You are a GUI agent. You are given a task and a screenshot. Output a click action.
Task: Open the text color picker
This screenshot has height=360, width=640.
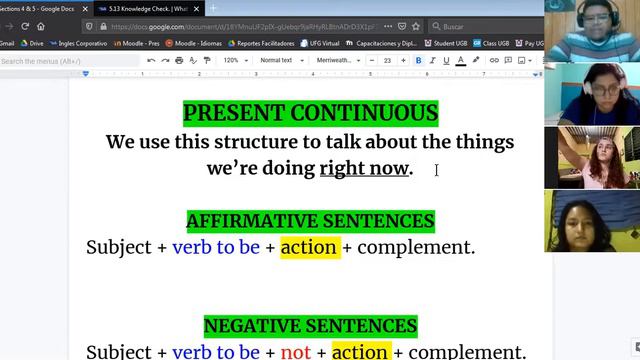pyautogui.click(x=461, y=60)
